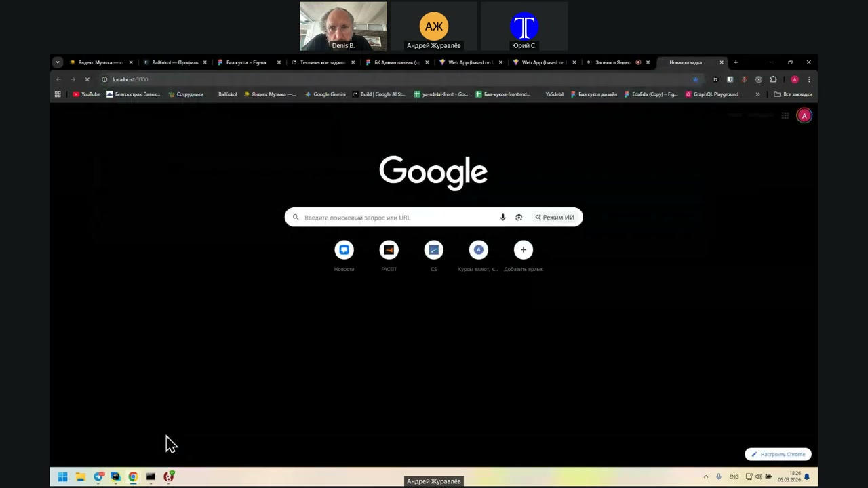This screenshot has width=868, height=488.
Task: Expand hidden bookmarks with the » chevron
Action: click(757, 94)
